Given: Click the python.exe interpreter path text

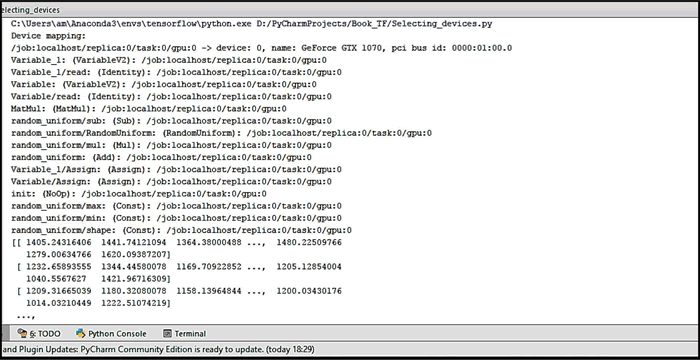Looking at the screenshot, I should (x=131, y=24).
